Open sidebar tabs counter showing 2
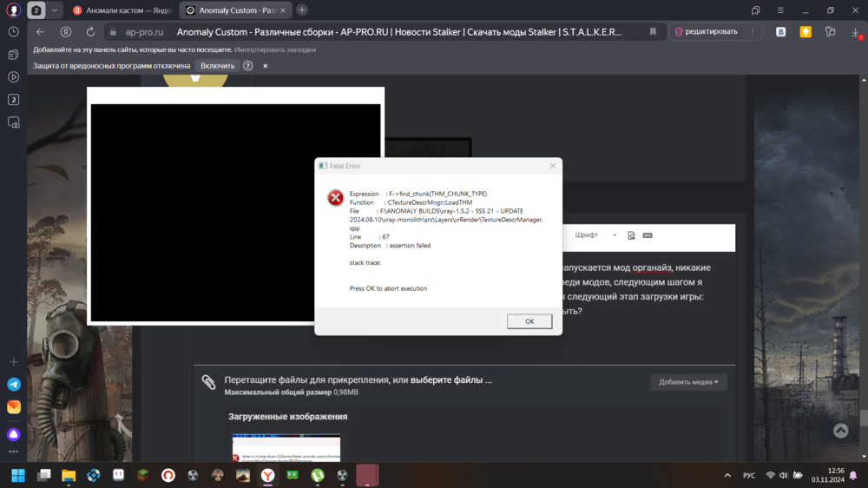 pyautogui.click(x=13, y=100)
